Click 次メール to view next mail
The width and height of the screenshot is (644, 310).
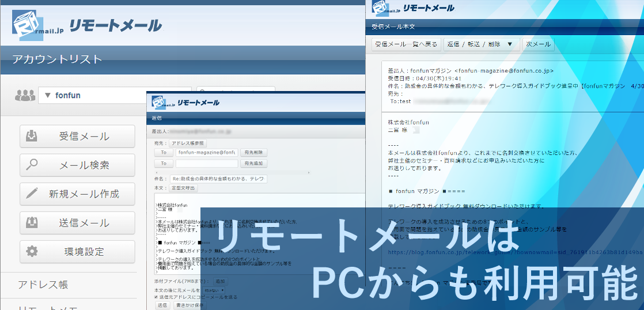(538, 44)
